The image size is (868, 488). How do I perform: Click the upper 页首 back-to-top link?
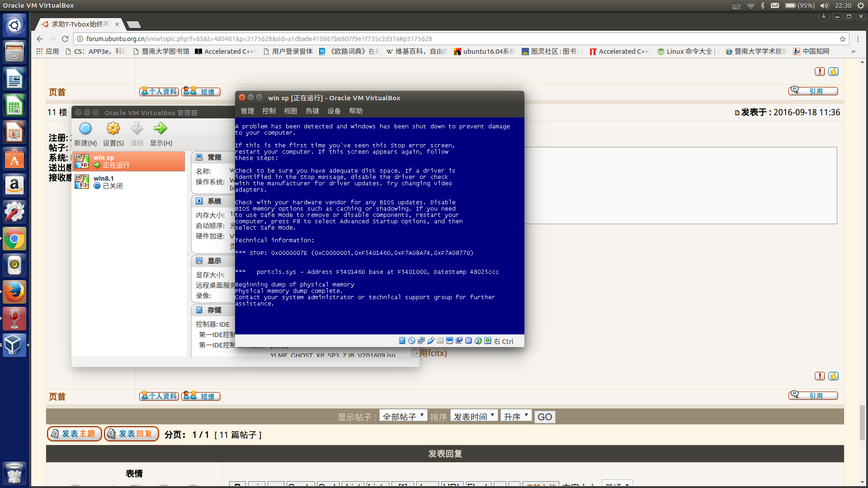57,92
